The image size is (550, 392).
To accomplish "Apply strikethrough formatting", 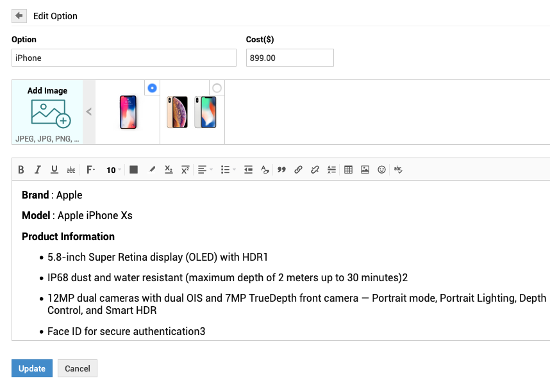I will click(x=71, y=170).
